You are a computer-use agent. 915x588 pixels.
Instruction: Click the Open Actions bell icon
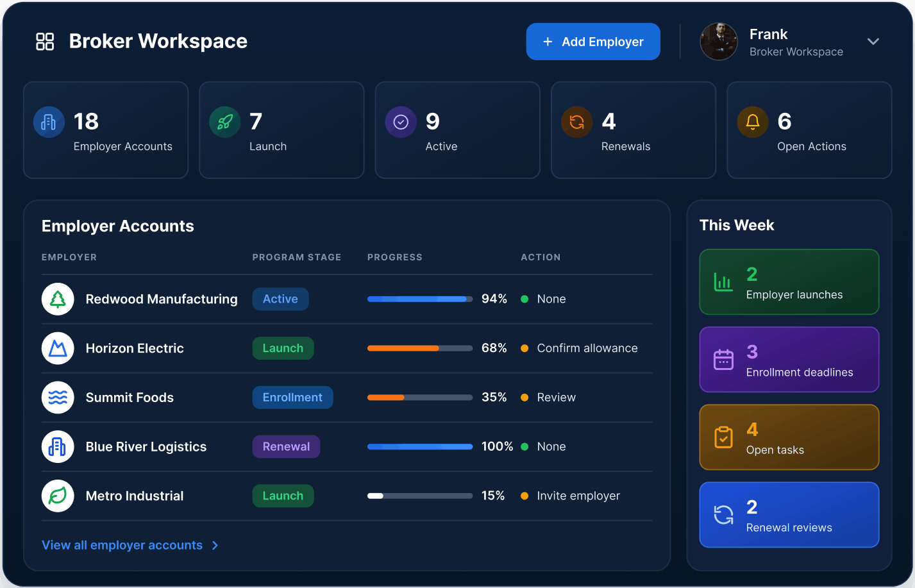(x=753, y=122)
